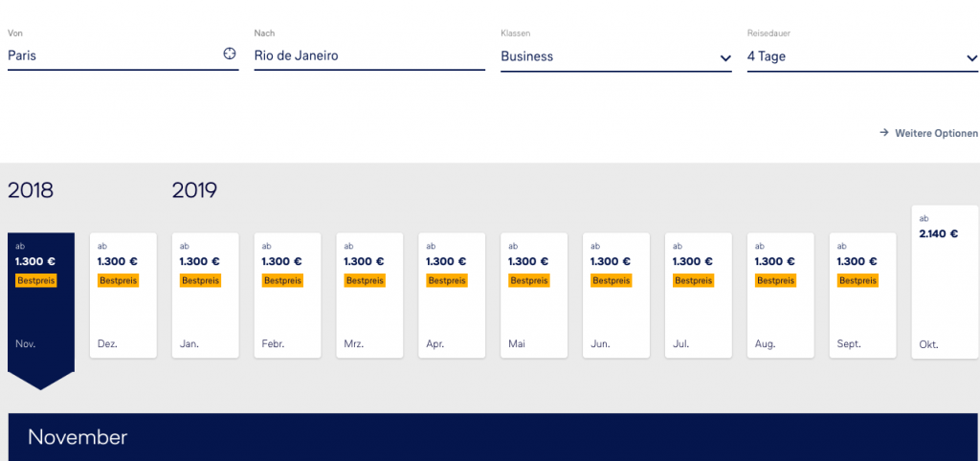
Task: Click the locate-me crosshair icon in Von field
Action: [230, 54]
